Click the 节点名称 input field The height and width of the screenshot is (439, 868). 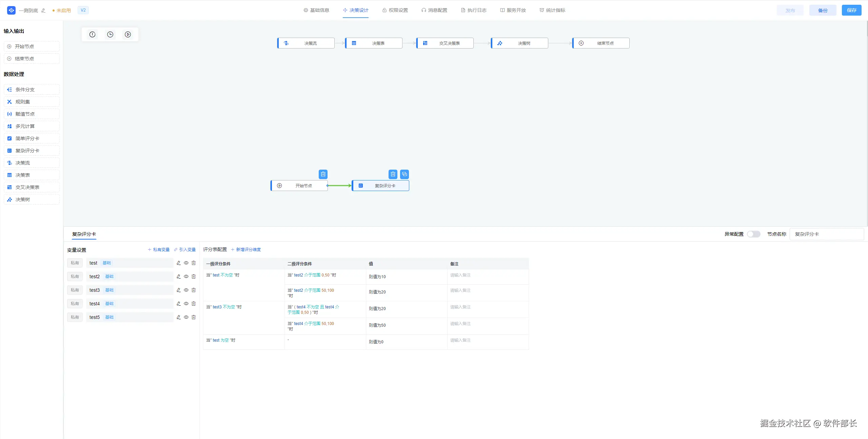(x=826, y=234)
